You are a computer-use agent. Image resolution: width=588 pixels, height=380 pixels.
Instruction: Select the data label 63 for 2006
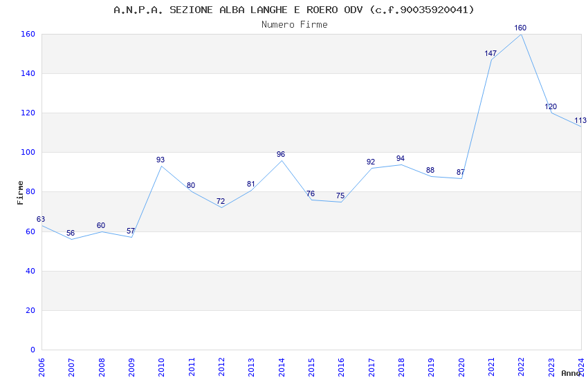point(41,219)
